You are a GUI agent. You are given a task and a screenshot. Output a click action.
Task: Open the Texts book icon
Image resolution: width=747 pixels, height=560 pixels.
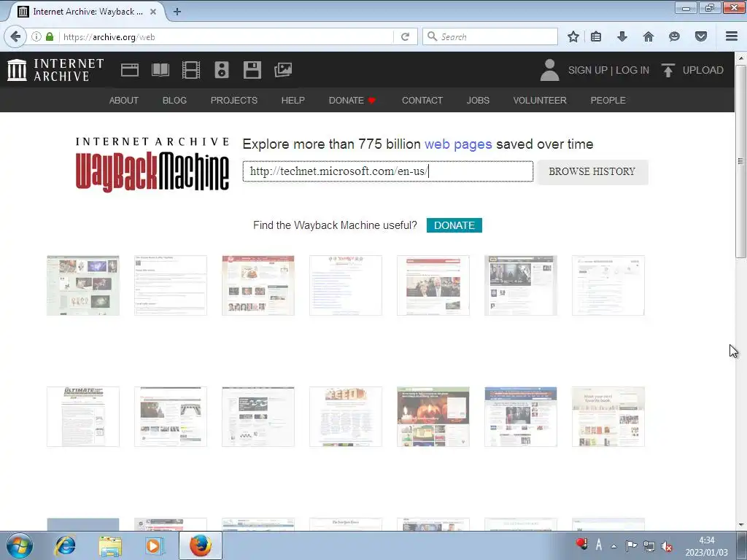tap(160, 70)
